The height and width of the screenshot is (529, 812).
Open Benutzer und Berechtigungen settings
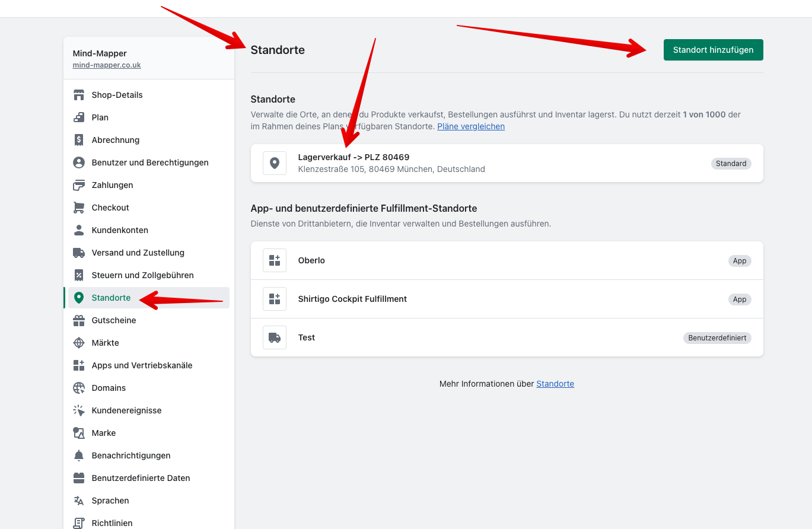pos(150,162)
